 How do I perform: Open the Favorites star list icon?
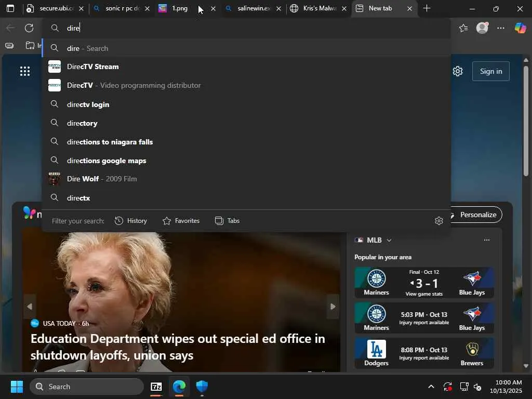pos(463,28)
